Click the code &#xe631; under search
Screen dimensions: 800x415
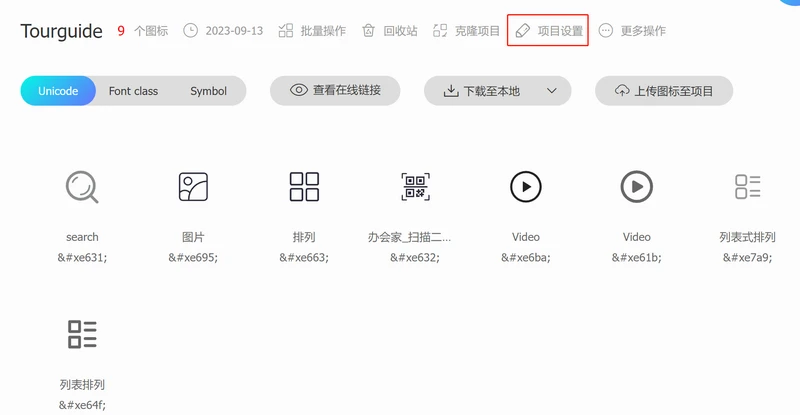click(82, 257)
